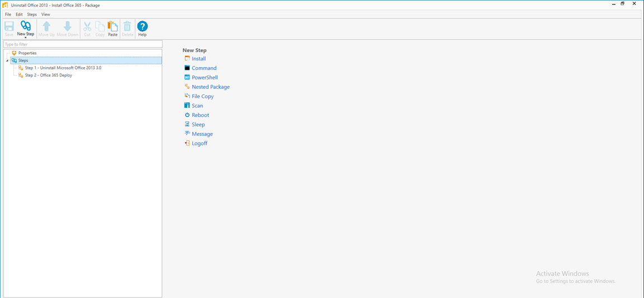Click the application icon in title bar

click(x=6, y=5)
